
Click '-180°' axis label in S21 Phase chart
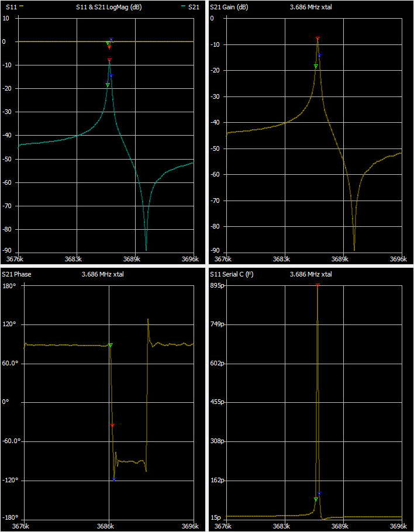coord(9,518)
